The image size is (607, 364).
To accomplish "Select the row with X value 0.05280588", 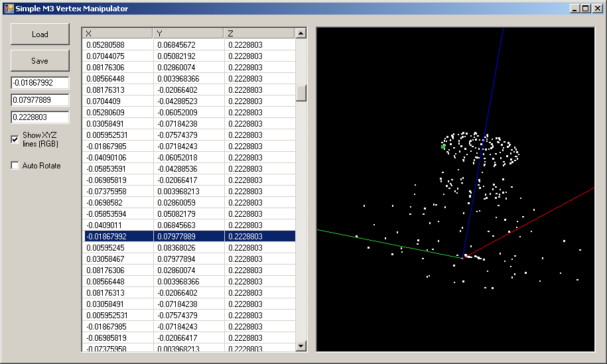I will (x=189, y=45).
